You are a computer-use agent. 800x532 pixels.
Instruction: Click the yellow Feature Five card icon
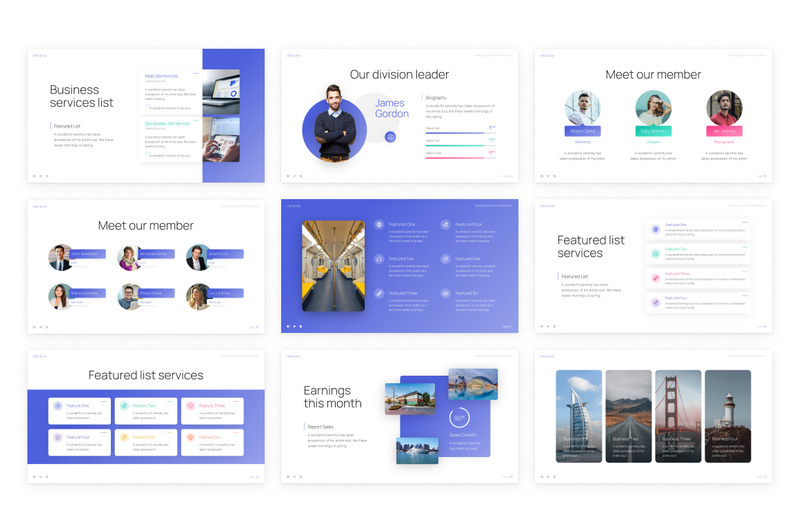point(124,437)
